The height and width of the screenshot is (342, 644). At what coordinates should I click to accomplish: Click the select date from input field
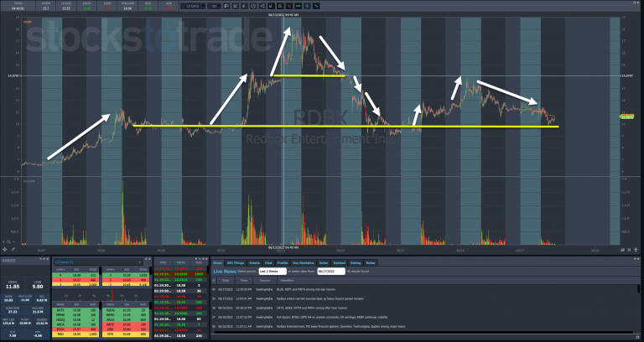click(331, 272)
